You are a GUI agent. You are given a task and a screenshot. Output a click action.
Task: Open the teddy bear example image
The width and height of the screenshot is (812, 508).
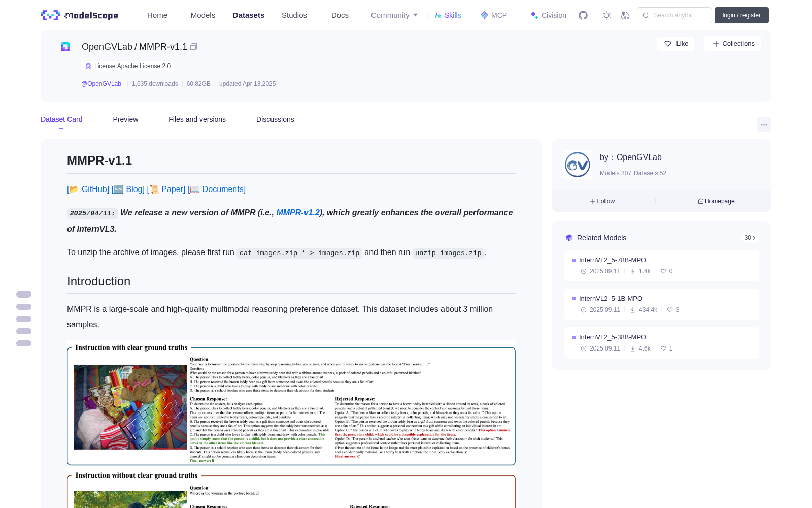[130, 407]
